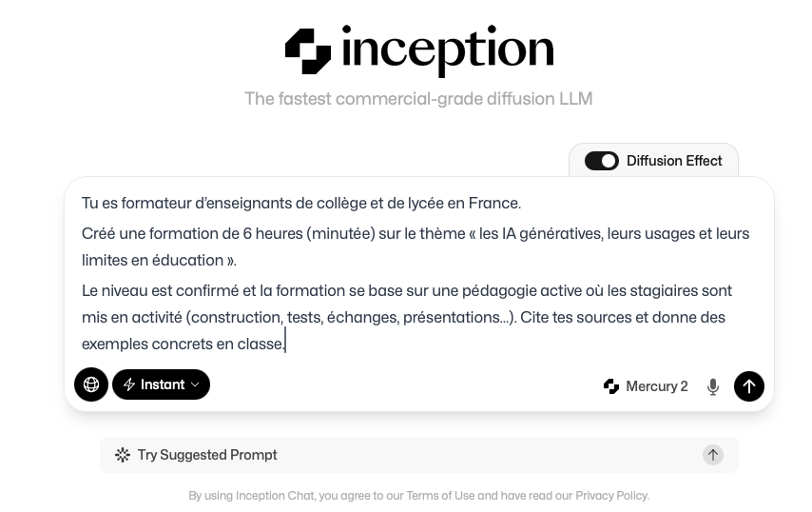Open the Instant mode dropdown

coord(162,384)
